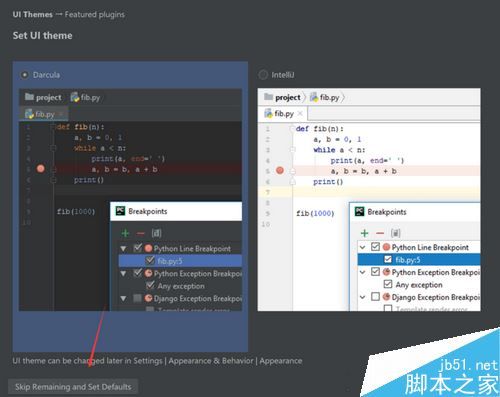Image resolution: width=500 pixels, height=397 pixels.
Task: Click the "UI Themes" wizard step text
Action: pos(33,15)
